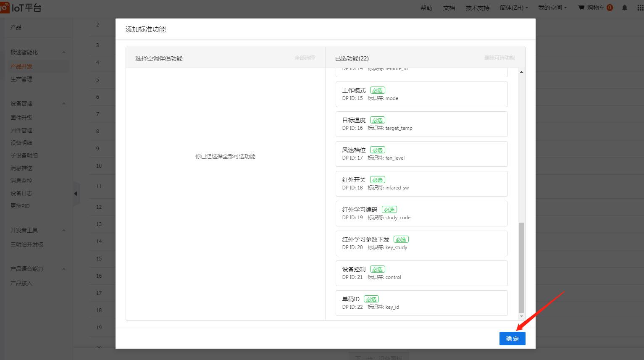Open 三明治开发板 in the sidebar
This screenshot has height=360, width=644.
(27, 244)
